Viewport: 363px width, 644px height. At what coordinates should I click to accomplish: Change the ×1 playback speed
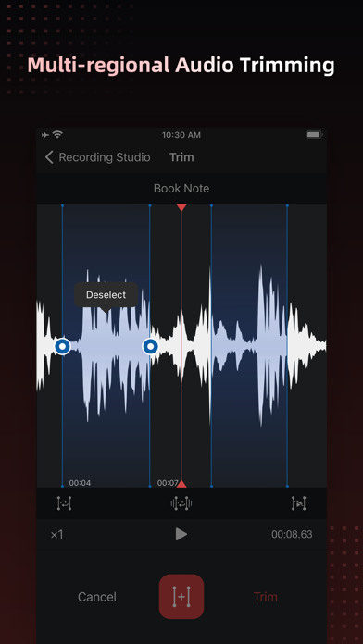(57, 534)
